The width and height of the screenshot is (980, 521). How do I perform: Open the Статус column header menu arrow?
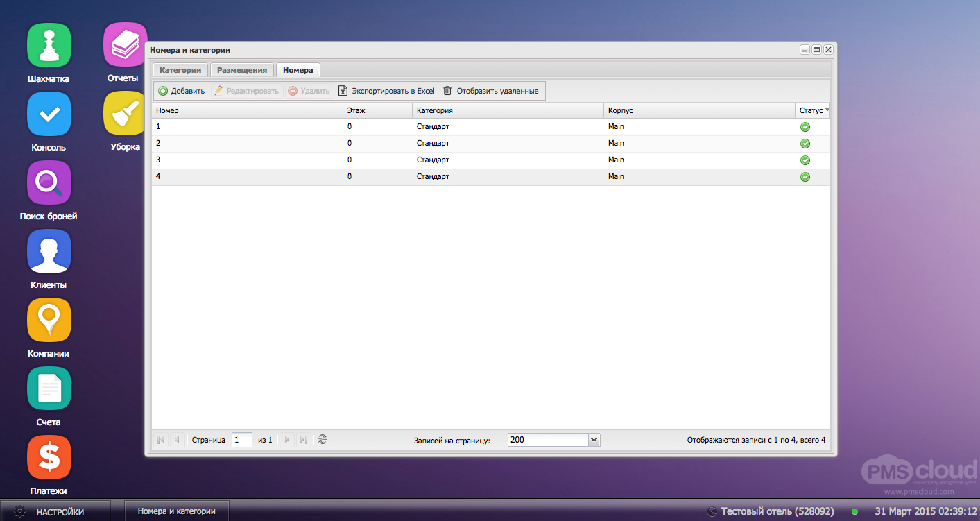(827, 110)
